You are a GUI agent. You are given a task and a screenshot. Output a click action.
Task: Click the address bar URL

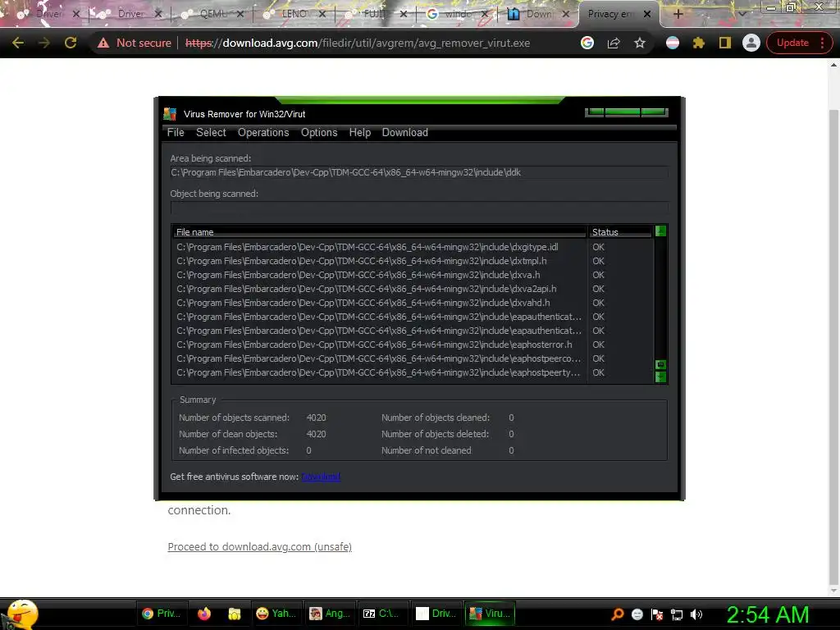358,43
